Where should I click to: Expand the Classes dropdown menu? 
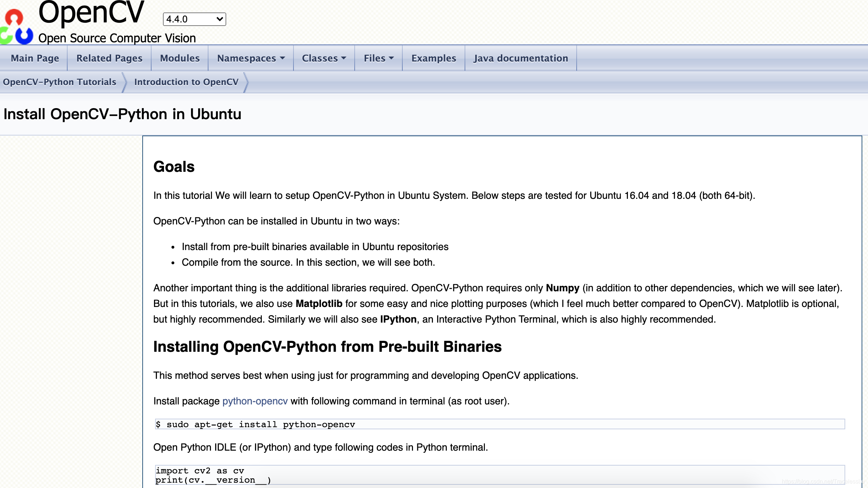pyautogui.click(x=320, y=58)
